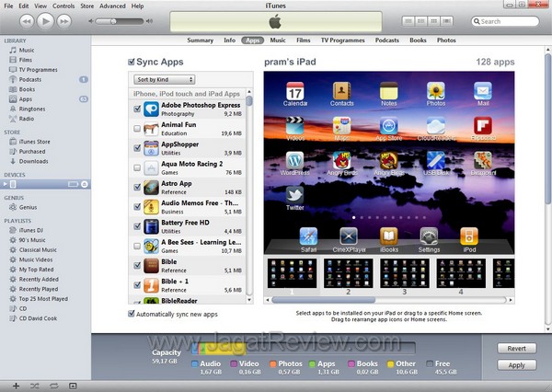
Task: Uncheck the Battery Free HD checkbox
Action: [x=137, y=226]
